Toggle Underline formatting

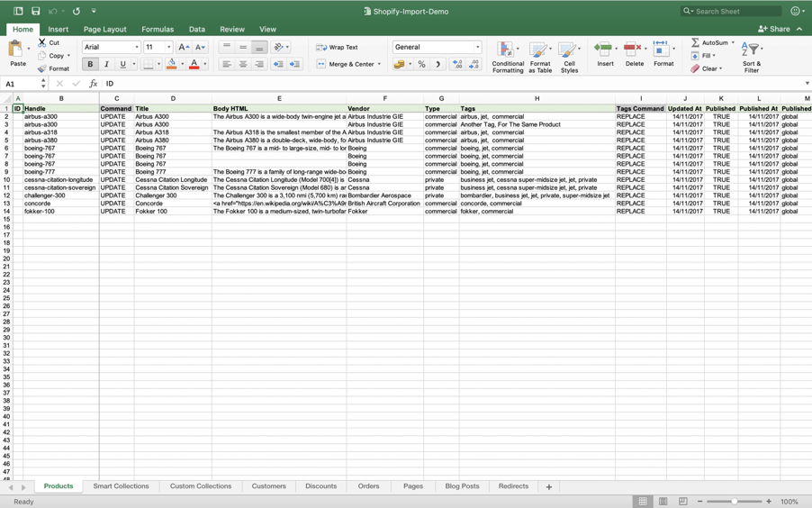pyautogui.click(x=122, y=64)
